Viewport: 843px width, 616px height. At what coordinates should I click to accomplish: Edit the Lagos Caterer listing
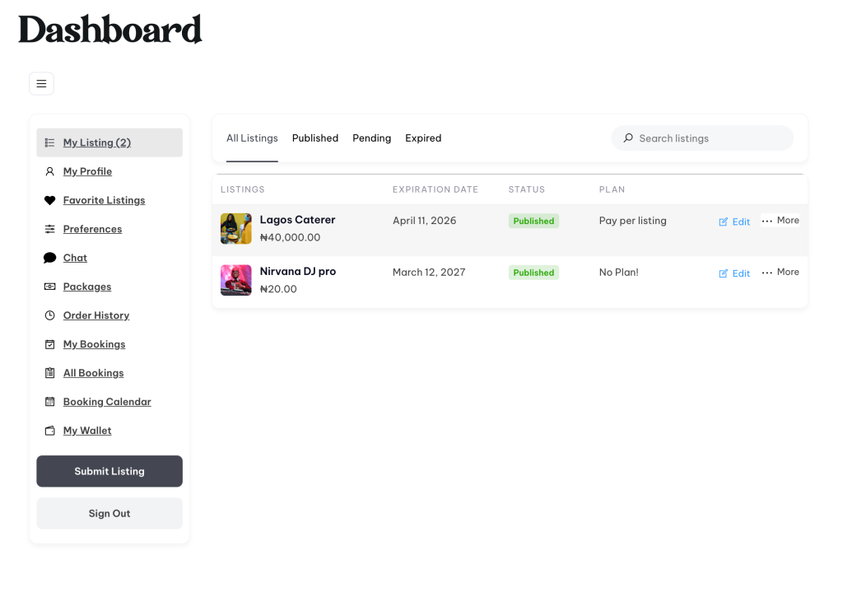[x=734, y=222]
